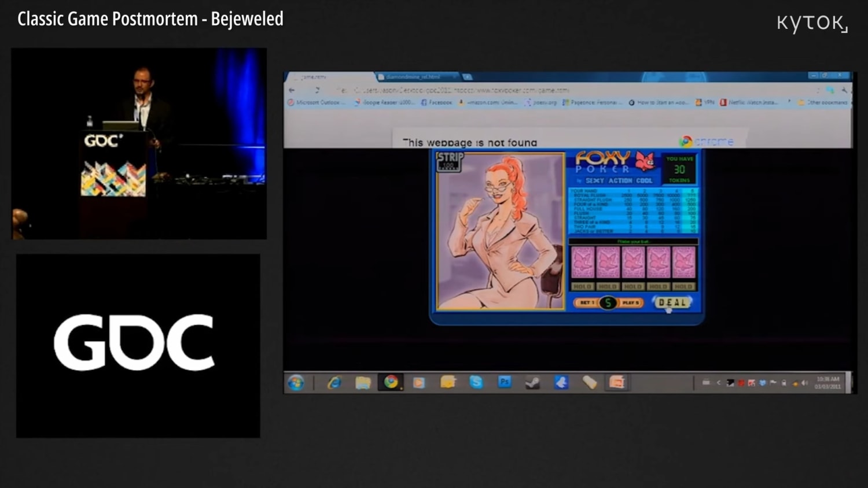Open Skype from the taskbar
The height and width of the screenshot is (488, 868).
[x=476, y=382]
